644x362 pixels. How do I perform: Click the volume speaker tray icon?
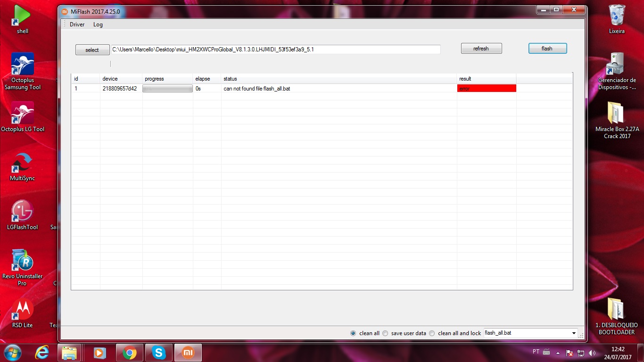pos(592,353)
